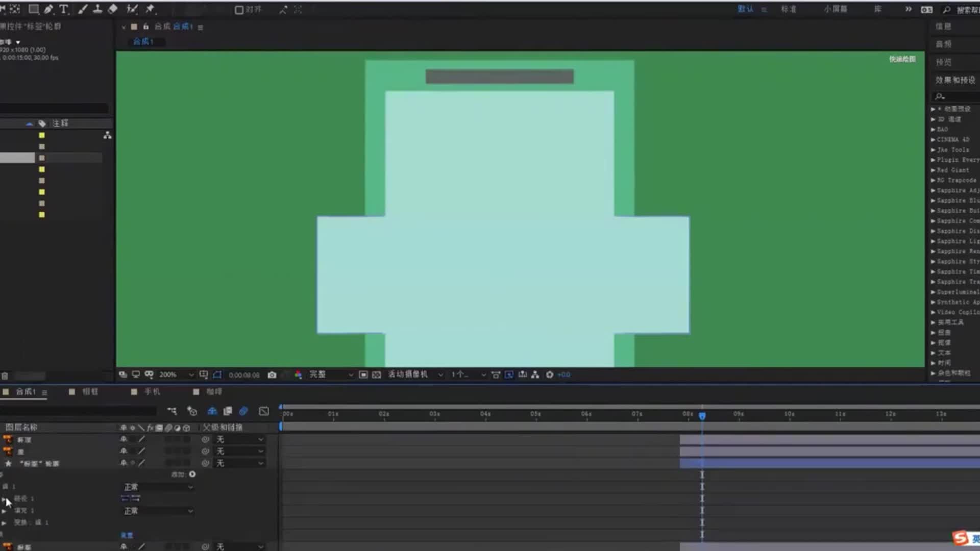The width and height of the screenshot is (980, 551).
Task: Select the Type tool
Action: point(64,9)
